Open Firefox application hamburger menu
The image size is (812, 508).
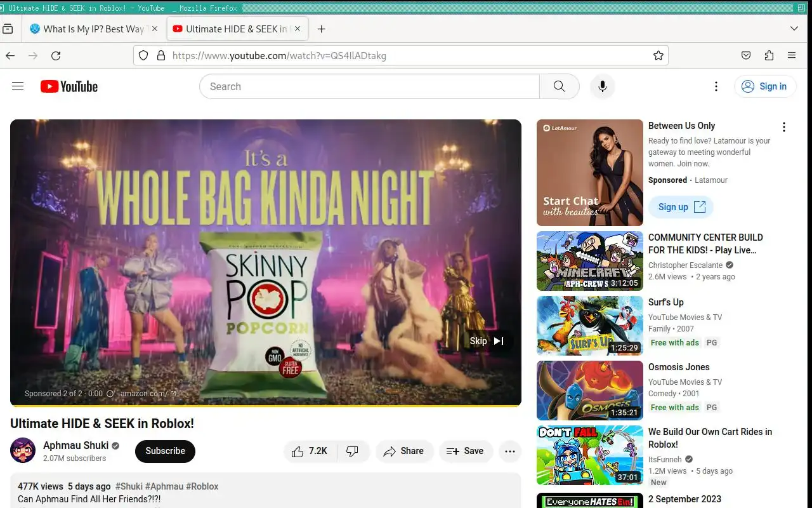[792, 56]
